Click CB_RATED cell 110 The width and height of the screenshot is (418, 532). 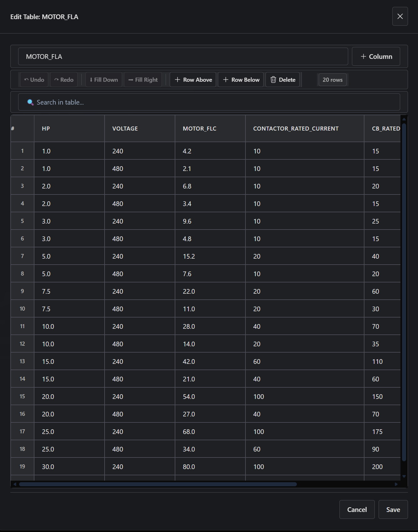pos(382,361)
